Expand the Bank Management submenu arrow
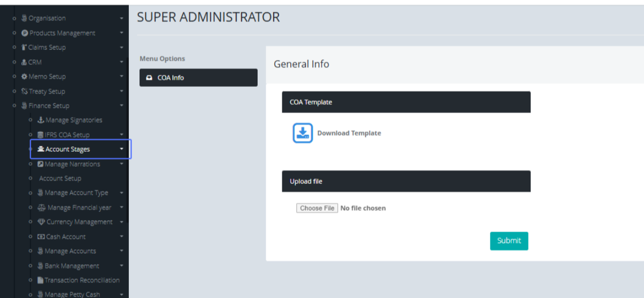The width and height of the screenshot is (644, 298). pos(122,266)
